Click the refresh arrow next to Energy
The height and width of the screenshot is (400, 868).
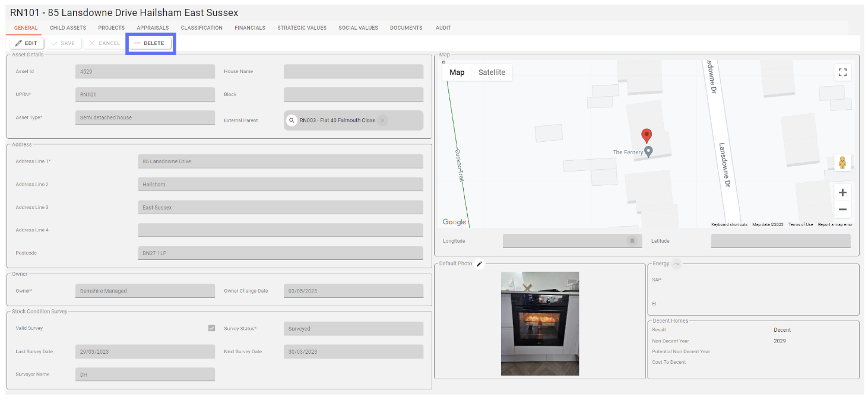676,264
